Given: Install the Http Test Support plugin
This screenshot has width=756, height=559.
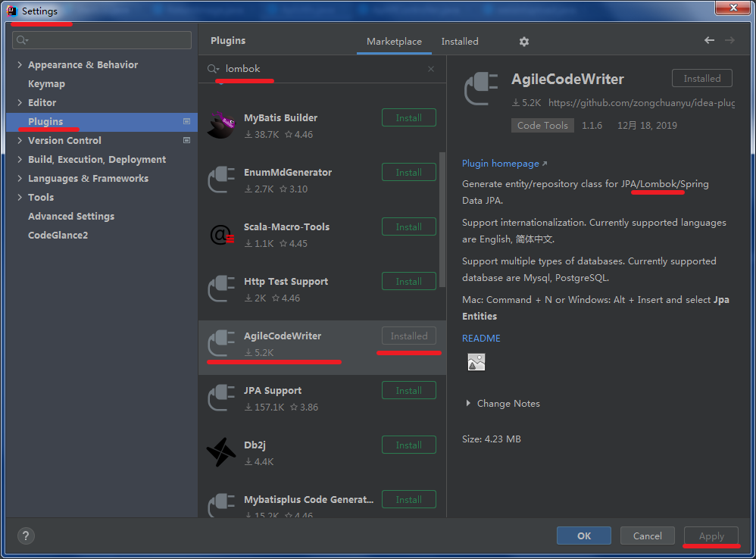Looking at the screenshot, I should (x=409, y=281).
